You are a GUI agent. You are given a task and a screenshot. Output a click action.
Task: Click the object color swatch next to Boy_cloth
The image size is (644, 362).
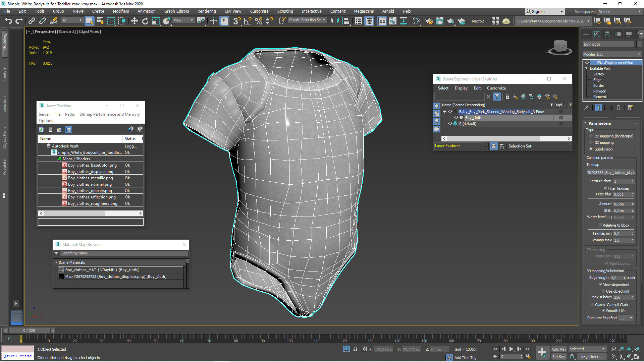coord(639,44)
